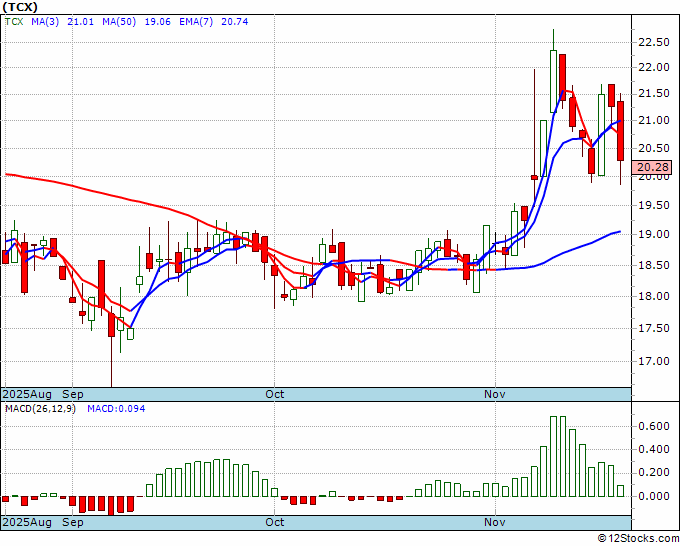Viewport: 680px width, 546px height.
Task: Click the EMA(7) legend label
Action: (196, 22)
